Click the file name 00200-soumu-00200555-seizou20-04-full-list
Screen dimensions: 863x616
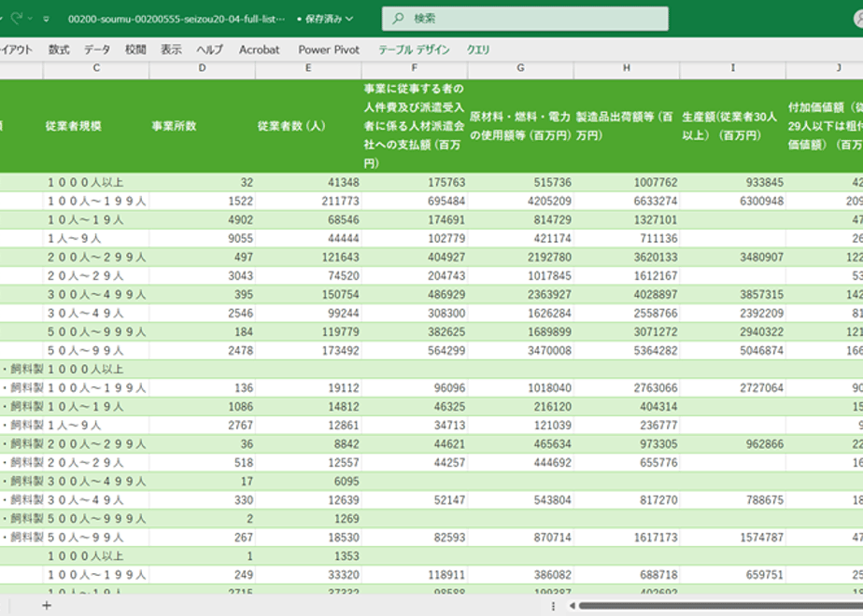click(x=177, y=19)
